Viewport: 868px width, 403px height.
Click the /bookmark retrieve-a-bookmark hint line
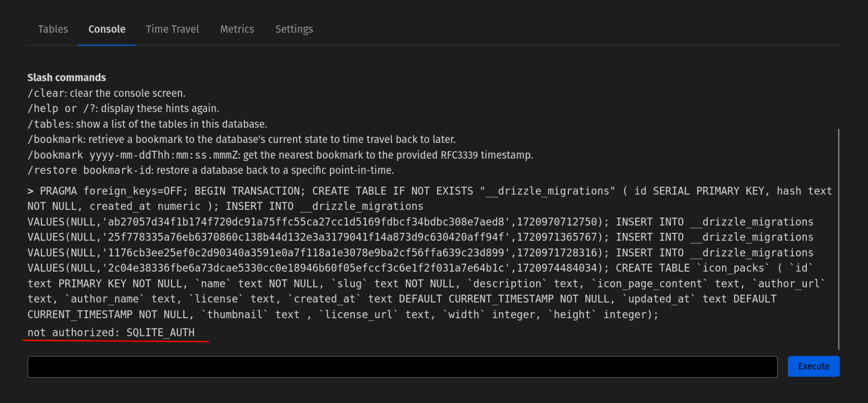click(241, 139)
